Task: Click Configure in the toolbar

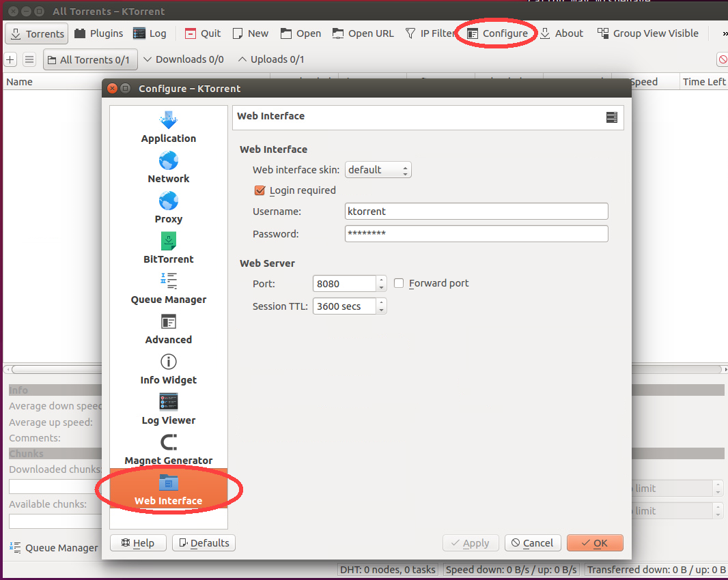Action: (497, 33)
